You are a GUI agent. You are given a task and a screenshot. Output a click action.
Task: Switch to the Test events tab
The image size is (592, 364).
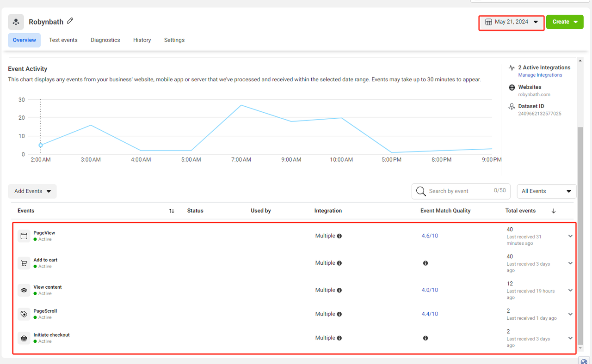(63, 40)
